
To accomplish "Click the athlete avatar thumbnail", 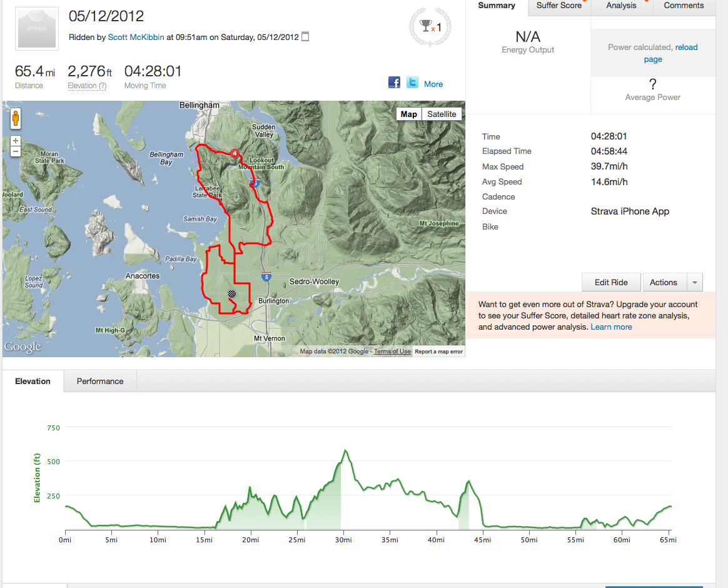I will point(36,28).
